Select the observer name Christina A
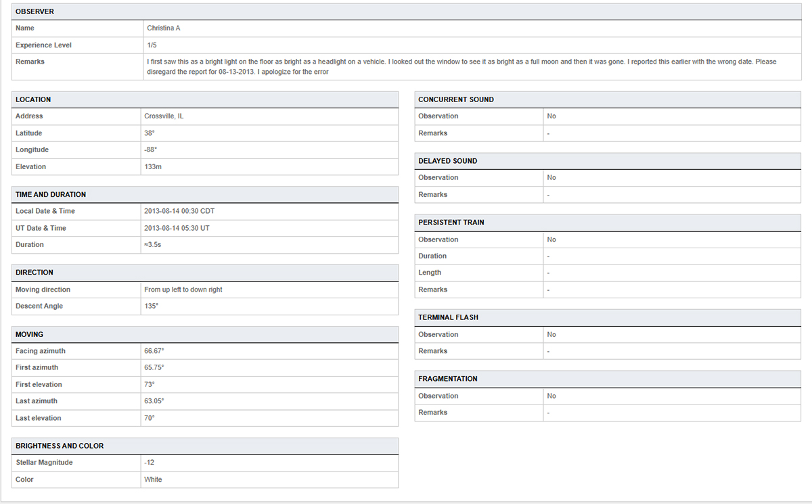The width and height of the screenshot is (812, 504). [164, 28]
